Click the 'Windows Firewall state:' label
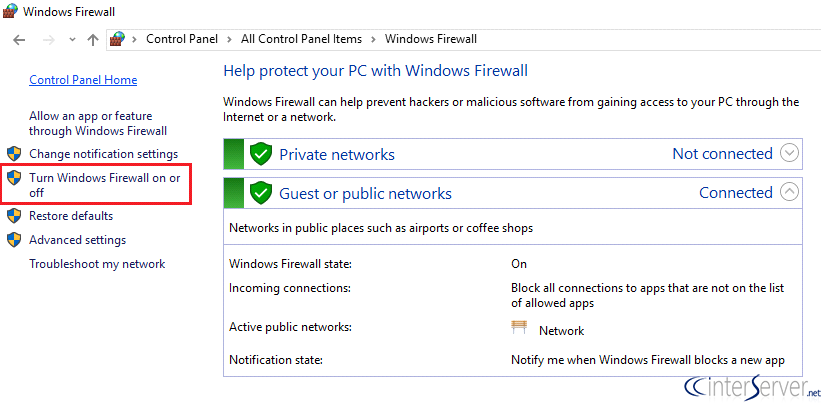This screenshot has width=821, height=403. 291,264
